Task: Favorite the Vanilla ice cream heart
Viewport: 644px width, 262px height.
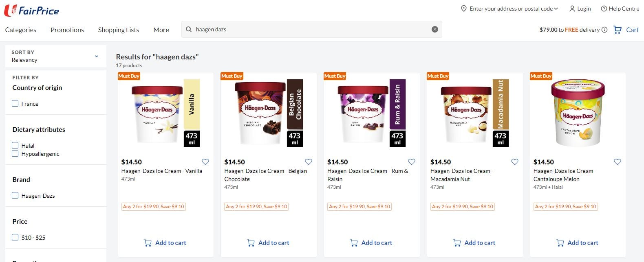Action: (205, 162)
